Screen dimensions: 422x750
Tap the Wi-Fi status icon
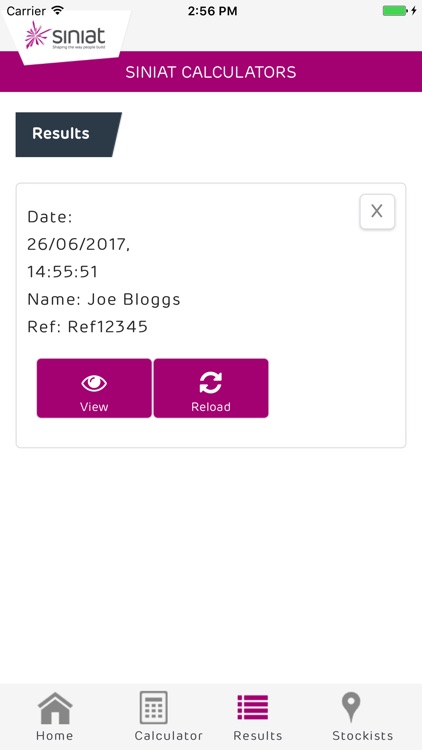click(58, 10)
